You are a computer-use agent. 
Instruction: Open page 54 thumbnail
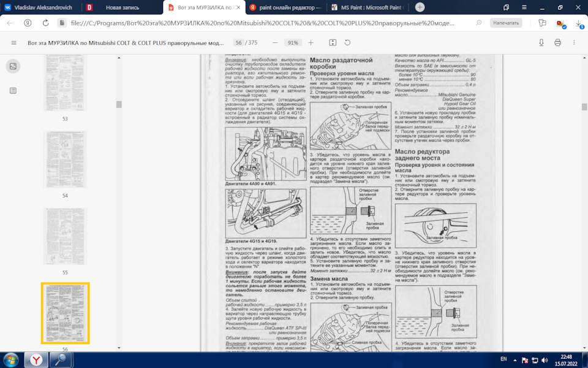(x=66, y=159)
